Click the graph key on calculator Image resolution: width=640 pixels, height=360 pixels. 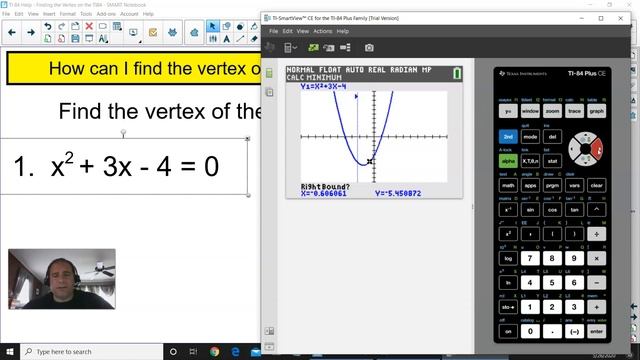[x=596, y=111]
